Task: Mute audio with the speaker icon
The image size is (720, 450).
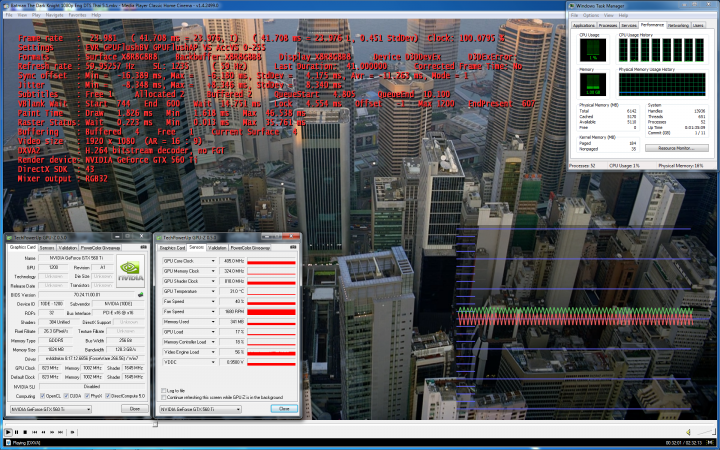Action: [688, 432]
